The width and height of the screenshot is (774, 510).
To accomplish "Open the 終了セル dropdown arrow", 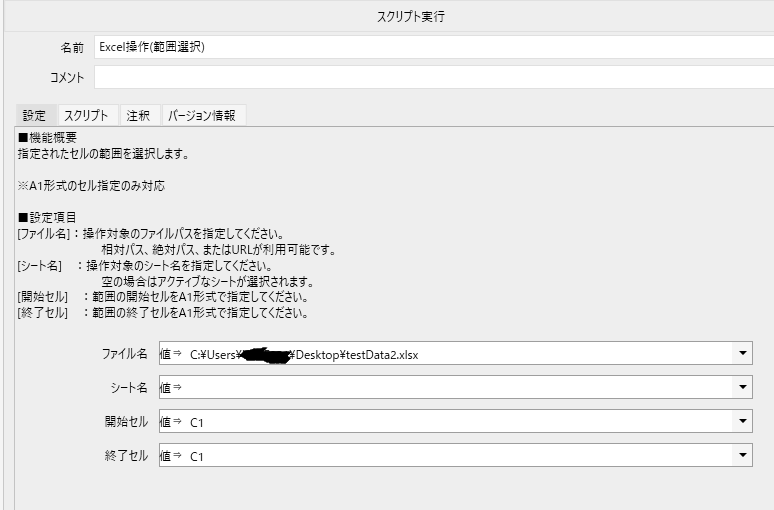I will pyautogui.click(x=742, y=455).
